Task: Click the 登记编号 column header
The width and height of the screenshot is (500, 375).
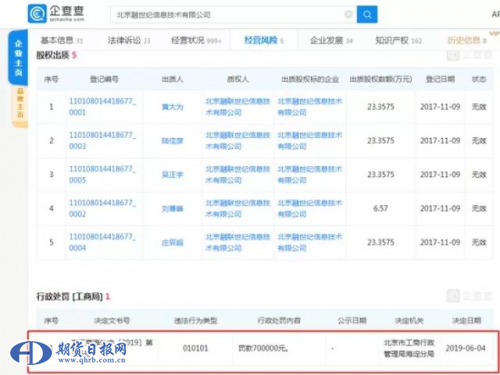Action: [x=104, y=79]
